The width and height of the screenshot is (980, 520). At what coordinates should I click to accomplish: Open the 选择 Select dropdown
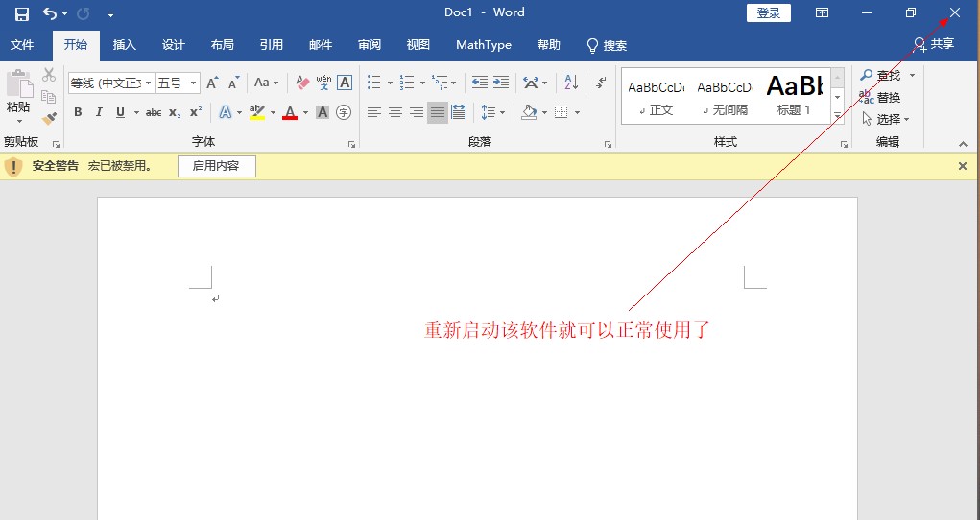click(x=886, y=119)
